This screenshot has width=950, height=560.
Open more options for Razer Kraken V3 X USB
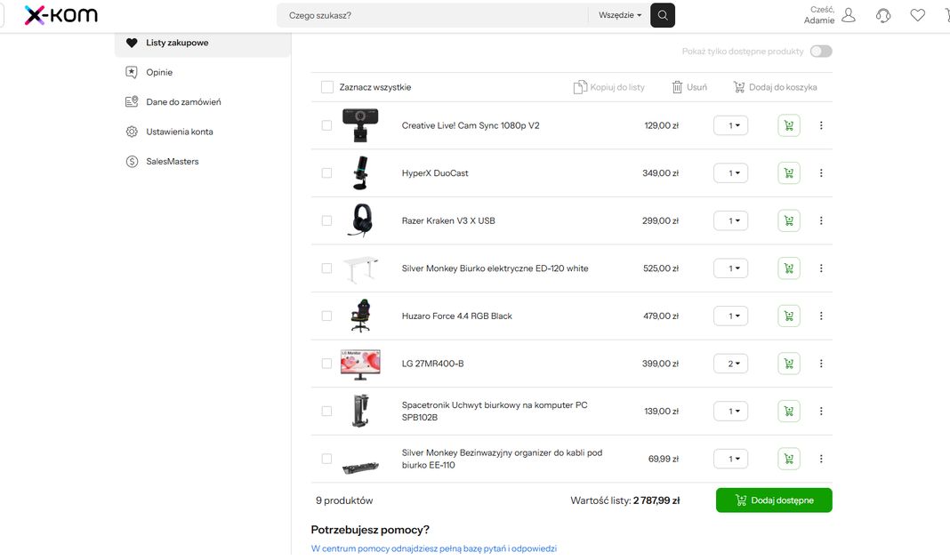[821, 220]
